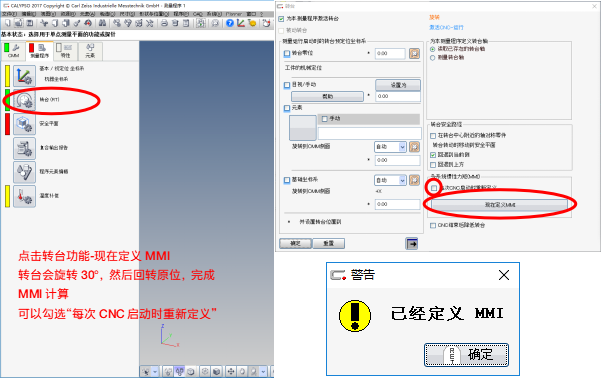Select 测量转台轴 radio button
This screenshot has height=378, width=602.
pos(433,58)
